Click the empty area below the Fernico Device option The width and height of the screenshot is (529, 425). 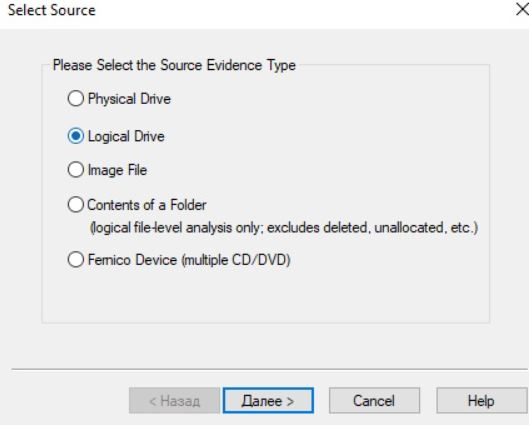[x=266, y=295]
